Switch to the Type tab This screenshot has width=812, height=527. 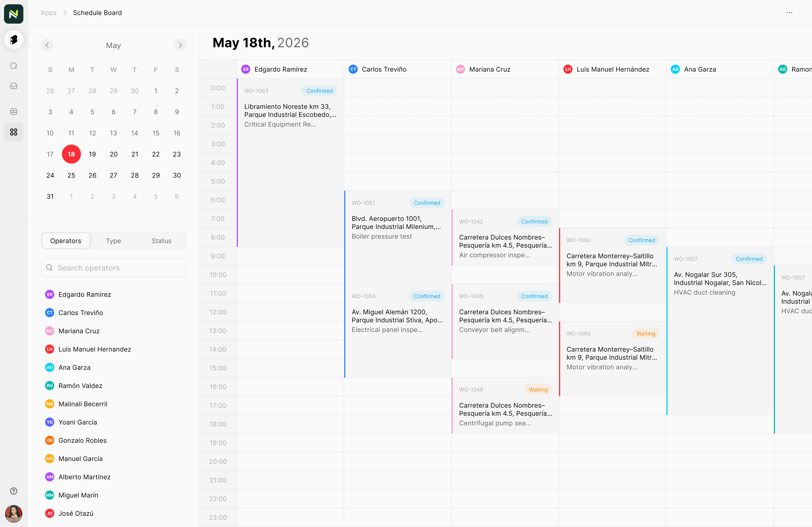[x=113, y=241]
